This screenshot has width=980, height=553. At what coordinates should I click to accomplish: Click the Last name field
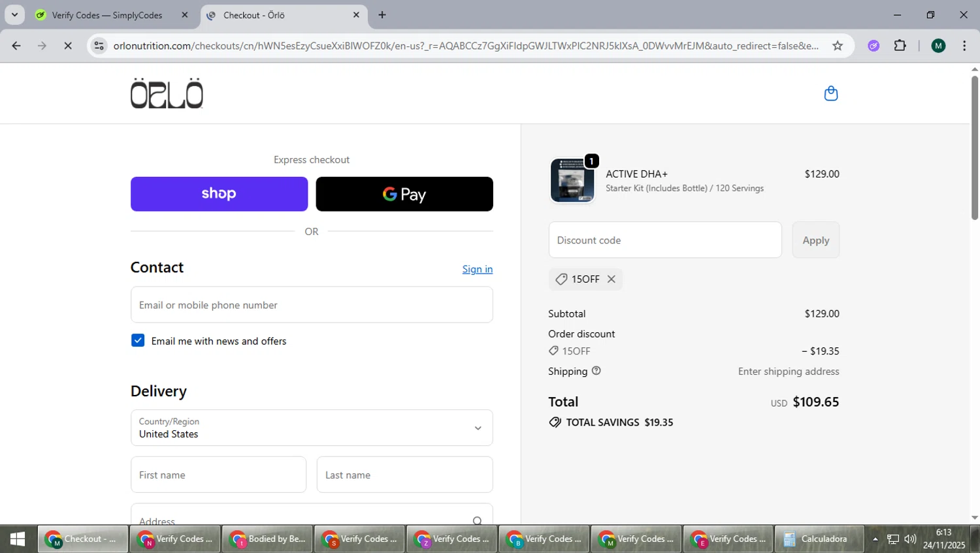point(404,475)
